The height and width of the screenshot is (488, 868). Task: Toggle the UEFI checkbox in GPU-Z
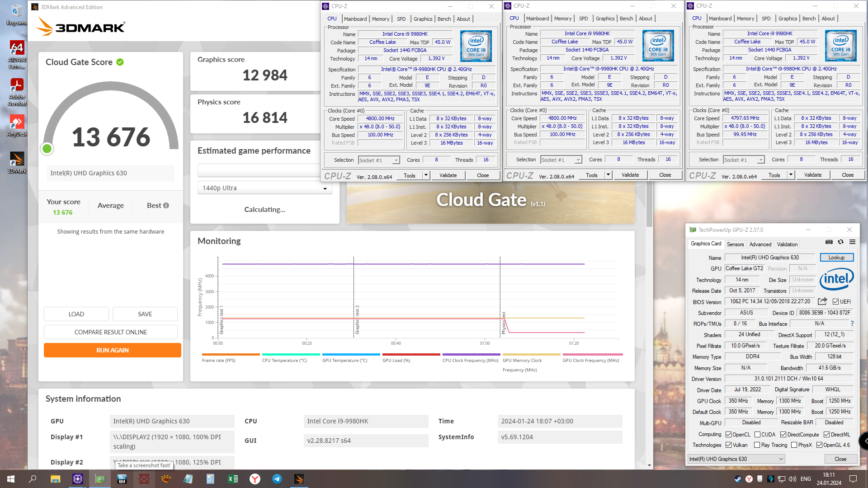point(835,302)
